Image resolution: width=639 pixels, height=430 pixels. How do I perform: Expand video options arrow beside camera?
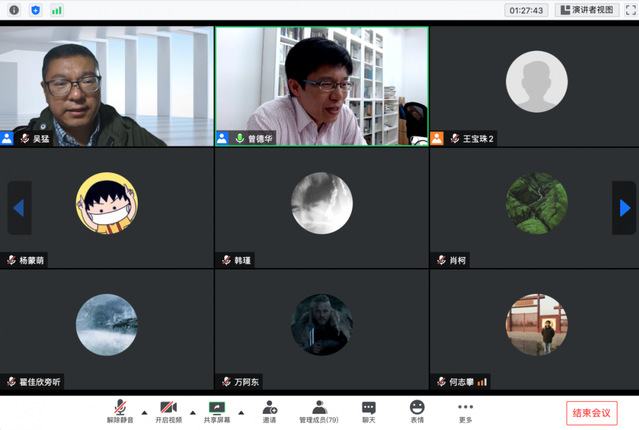point(192,412)
